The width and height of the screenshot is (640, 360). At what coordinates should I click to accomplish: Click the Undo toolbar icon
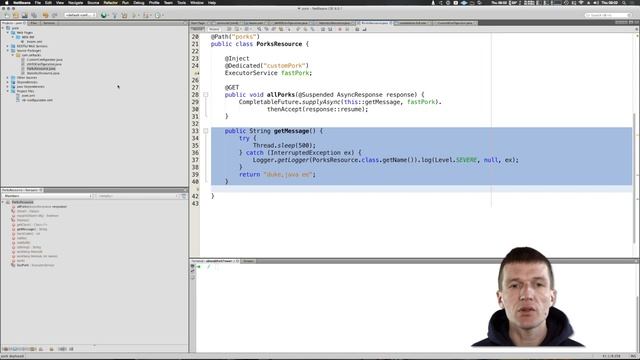coord(45,15)
